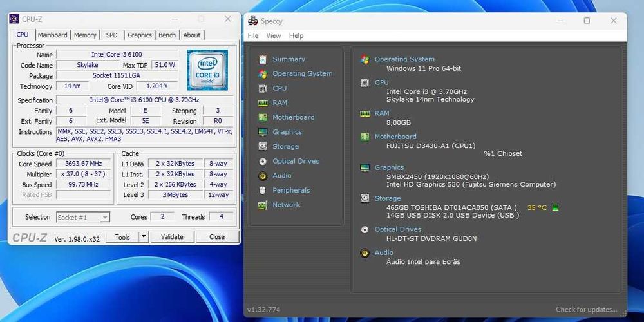Click the Close button in CPU-Z footer

(217, 236)
